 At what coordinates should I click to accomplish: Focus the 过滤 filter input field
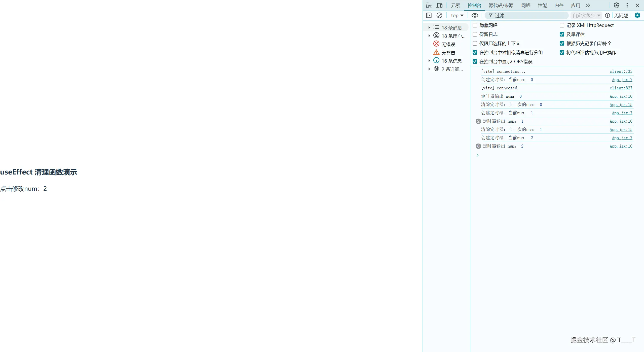click(x=528, y=15)
